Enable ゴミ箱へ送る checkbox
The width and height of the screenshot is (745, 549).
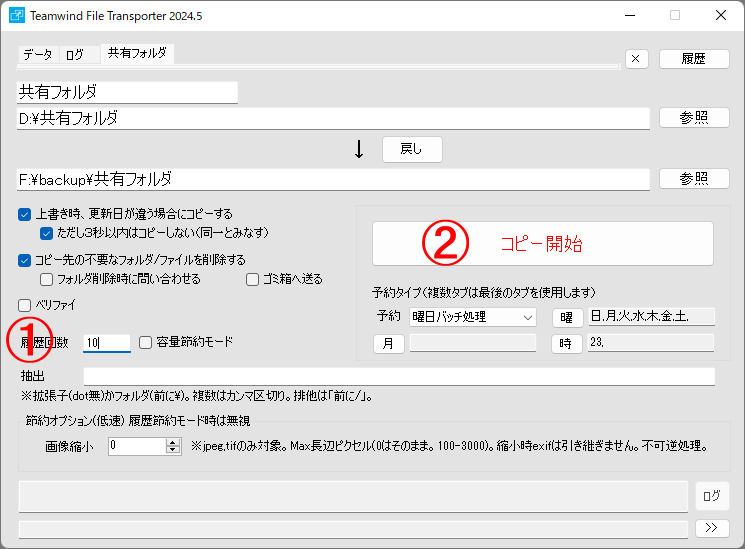click(x=253, y=279)
